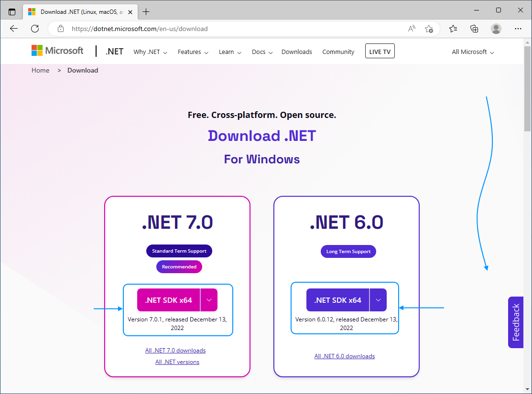Open the browser profile avatar
The height and width of the screenshot is (394, 532).
[x=496, y=29]
